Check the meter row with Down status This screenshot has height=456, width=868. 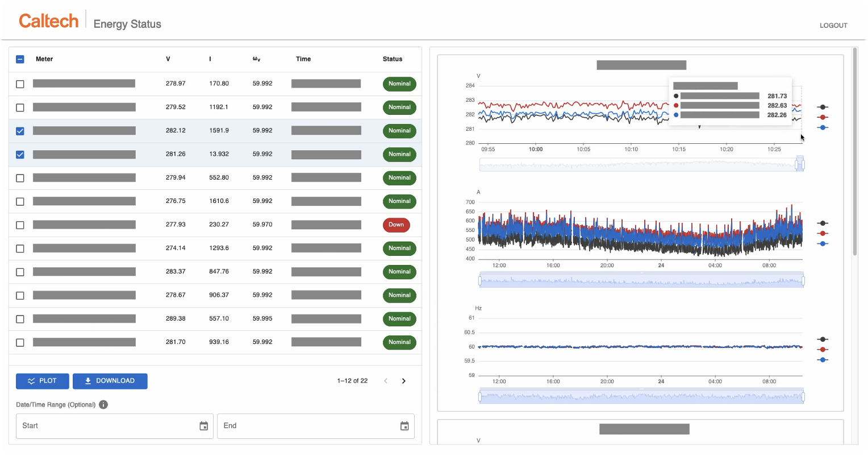[x=20, y=225]
